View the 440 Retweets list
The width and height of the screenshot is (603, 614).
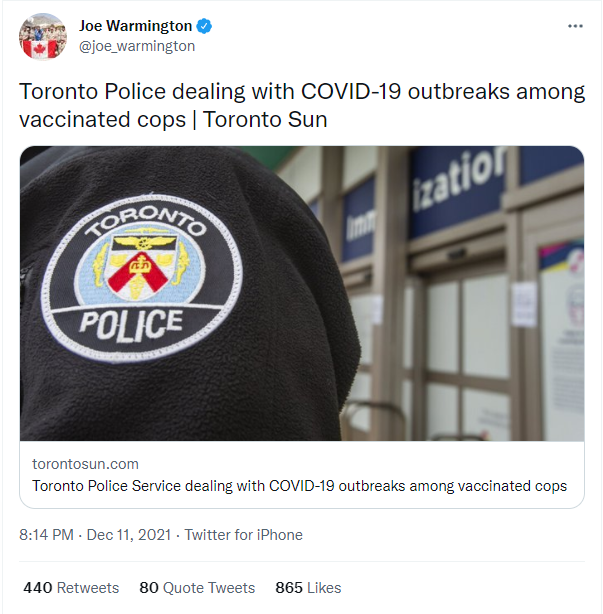pyautogui.click(x=71, y=588)
